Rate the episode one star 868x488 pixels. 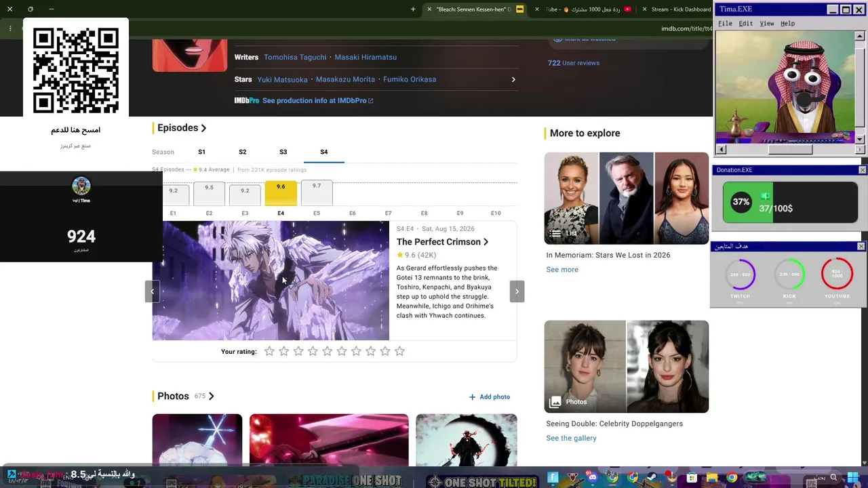[269, 351]
